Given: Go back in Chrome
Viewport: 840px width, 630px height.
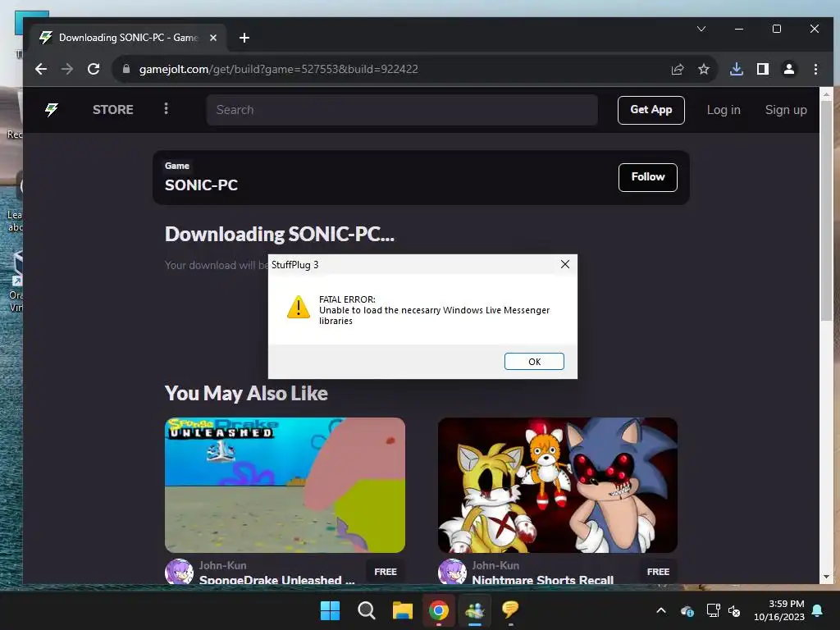Looking at the screenshot, I should click(41, 69).
